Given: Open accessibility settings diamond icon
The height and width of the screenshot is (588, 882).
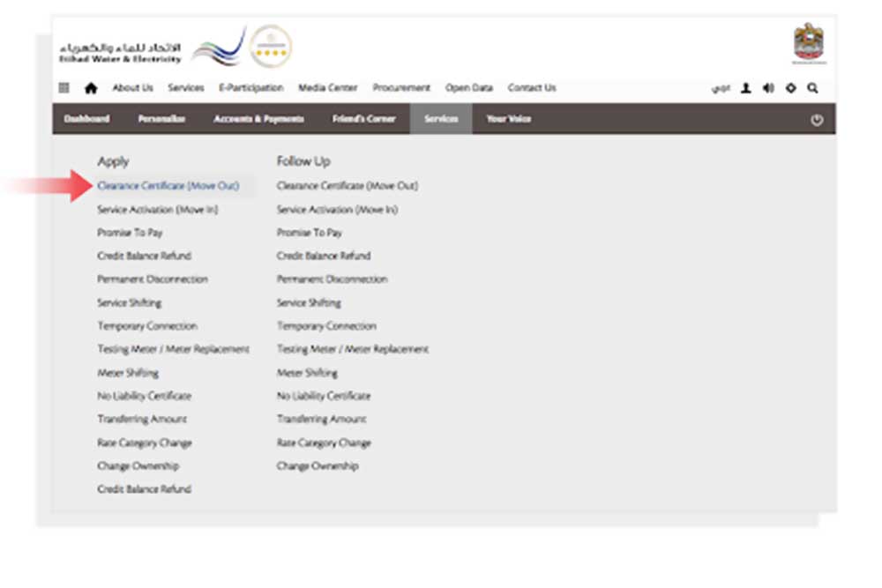Looking at the screenshot, I should point(791,87).
